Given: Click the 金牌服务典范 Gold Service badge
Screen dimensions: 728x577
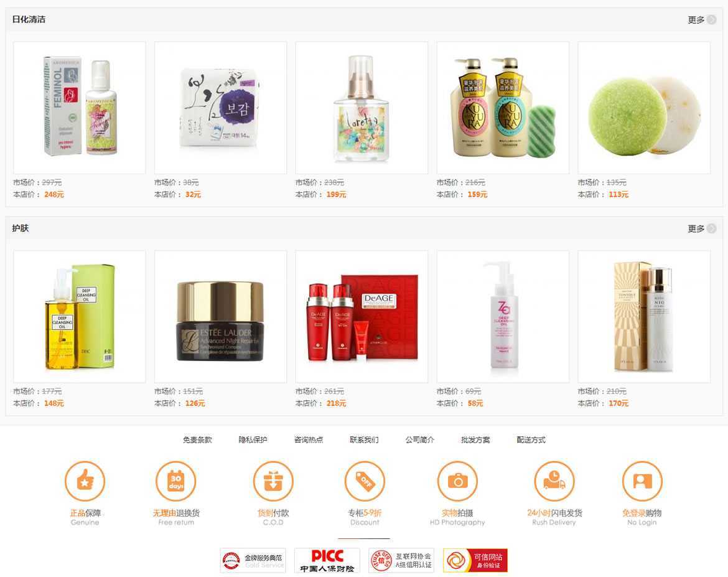Looking at the screenshot, I should pyautogui.click(x=253, y=560).
